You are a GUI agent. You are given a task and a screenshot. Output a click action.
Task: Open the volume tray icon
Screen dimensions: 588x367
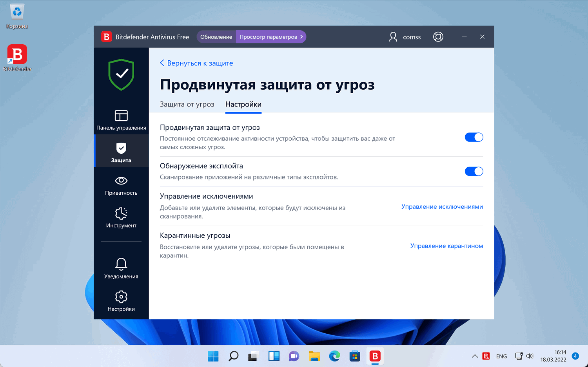point(530,356)
